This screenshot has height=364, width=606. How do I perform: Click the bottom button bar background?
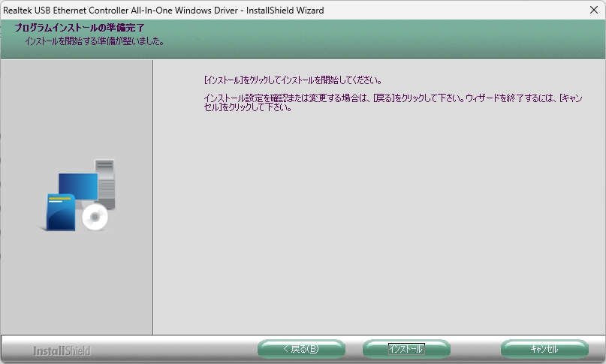[x=188, y=350]
